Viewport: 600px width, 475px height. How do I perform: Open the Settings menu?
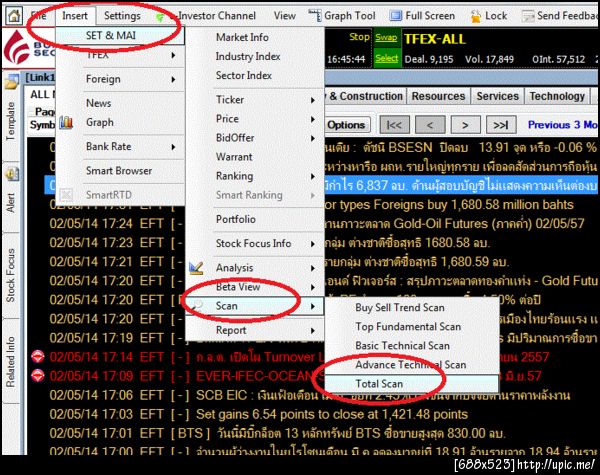122,16
